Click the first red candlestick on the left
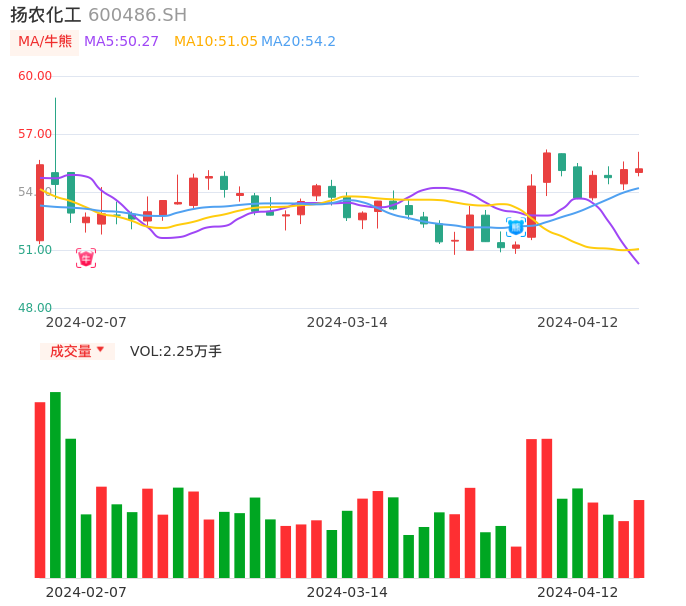 (x=40, y=203)
